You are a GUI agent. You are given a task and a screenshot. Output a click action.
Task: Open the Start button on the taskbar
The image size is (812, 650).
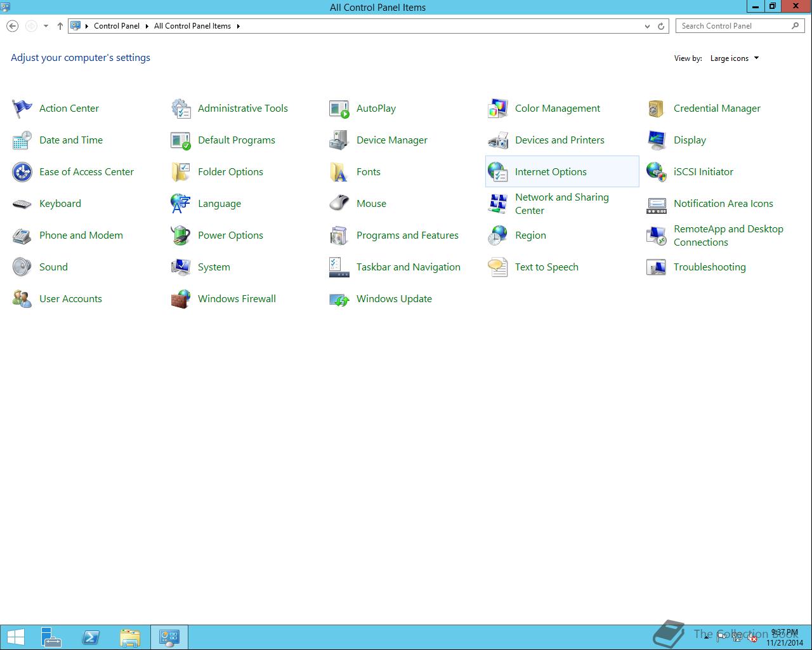(15, 637)
